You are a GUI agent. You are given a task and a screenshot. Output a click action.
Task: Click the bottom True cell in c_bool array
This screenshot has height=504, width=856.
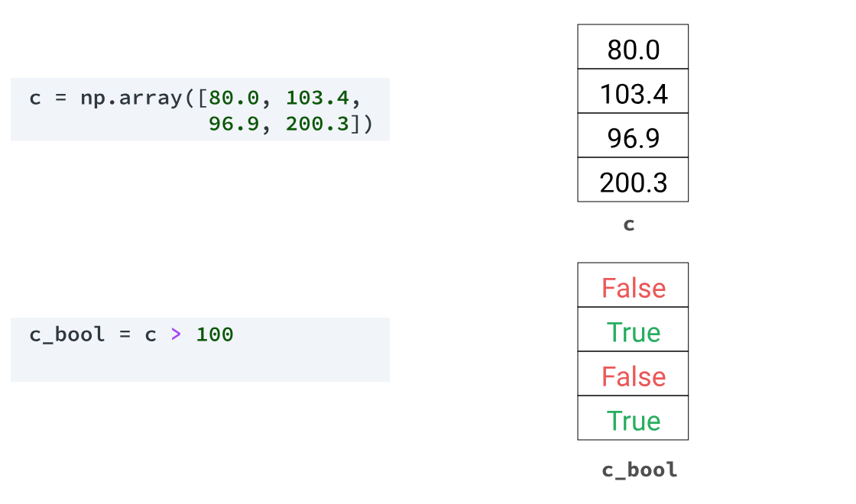[x=633, y=421]
